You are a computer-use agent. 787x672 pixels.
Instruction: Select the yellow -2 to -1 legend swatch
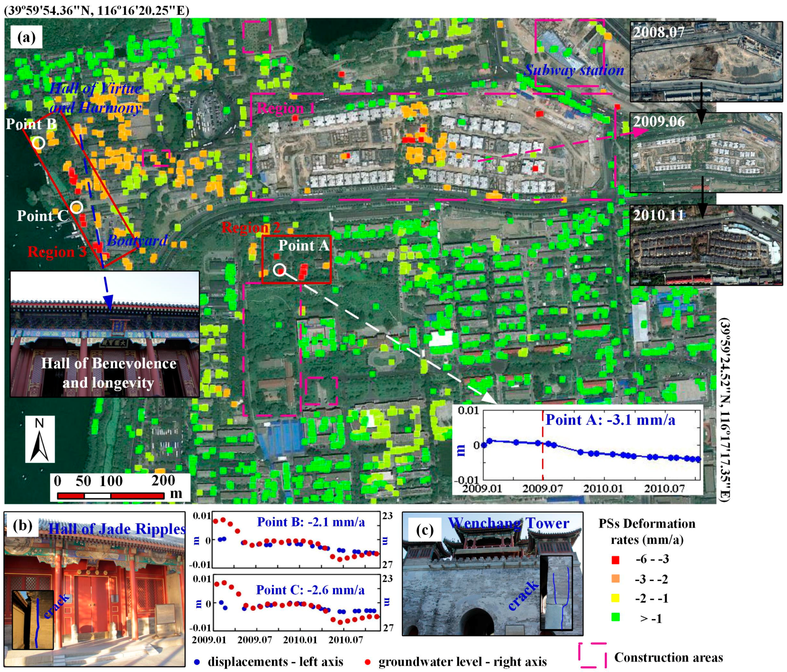616,598
